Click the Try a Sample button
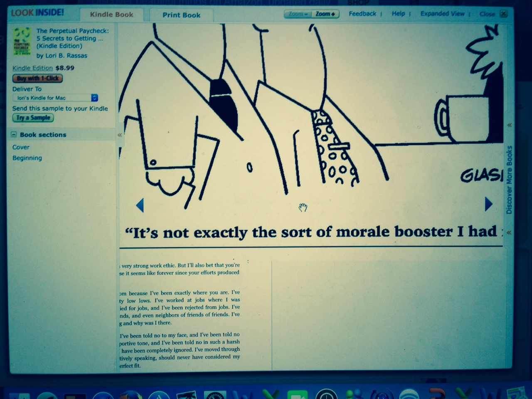 point(33,118)
